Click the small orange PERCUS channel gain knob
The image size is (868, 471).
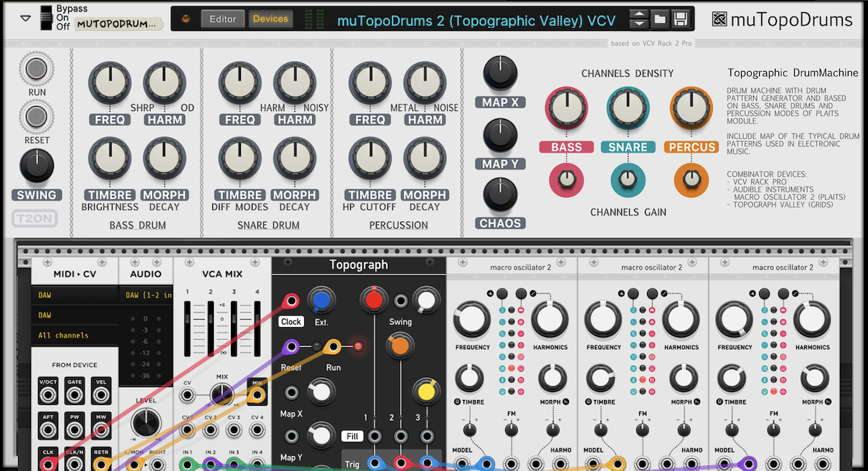692,180
